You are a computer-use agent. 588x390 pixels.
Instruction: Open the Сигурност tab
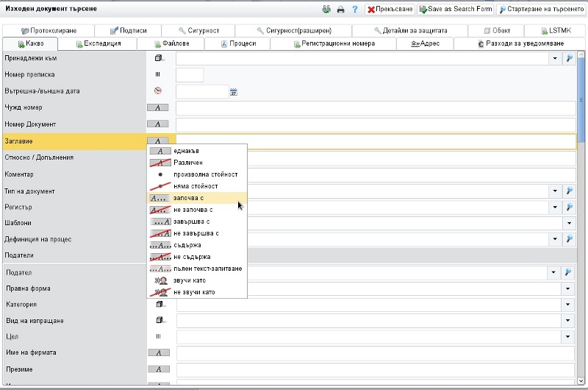(x=198, y=30)
